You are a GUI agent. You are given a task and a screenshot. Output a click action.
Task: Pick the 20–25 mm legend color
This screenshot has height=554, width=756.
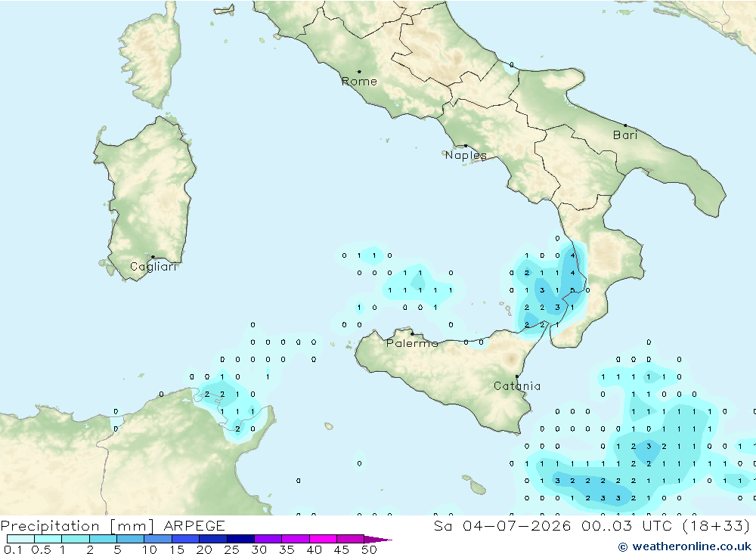213,539
